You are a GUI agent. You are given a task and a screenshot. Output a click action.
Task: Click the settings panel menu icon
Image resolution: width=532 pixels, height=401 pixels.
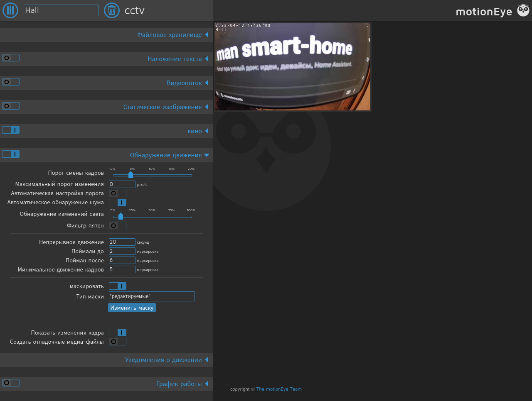click(10, 10)
